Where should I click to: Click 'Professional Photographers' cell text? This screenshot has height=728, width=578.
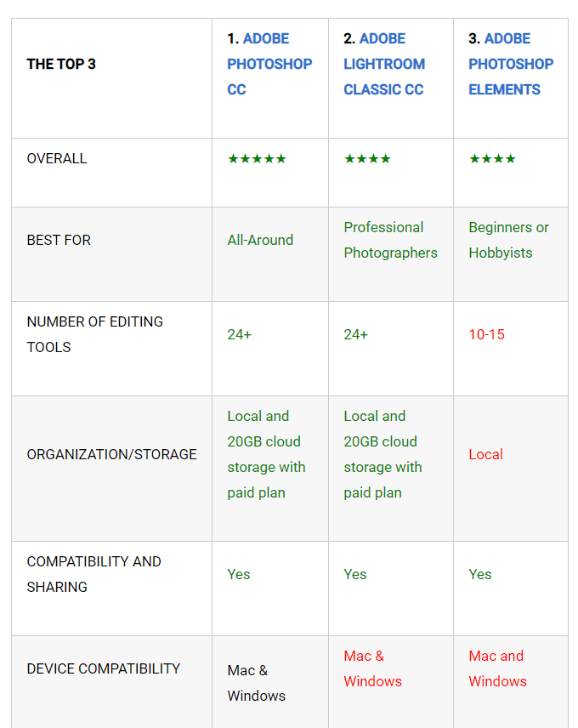(391, 240)
